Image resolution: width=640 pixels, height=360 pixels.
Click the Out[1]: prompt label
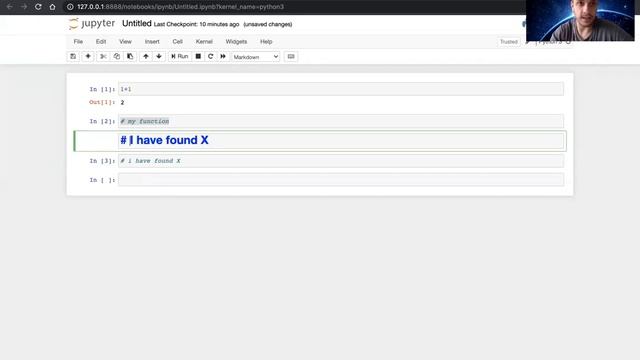(x=102, y=102)
